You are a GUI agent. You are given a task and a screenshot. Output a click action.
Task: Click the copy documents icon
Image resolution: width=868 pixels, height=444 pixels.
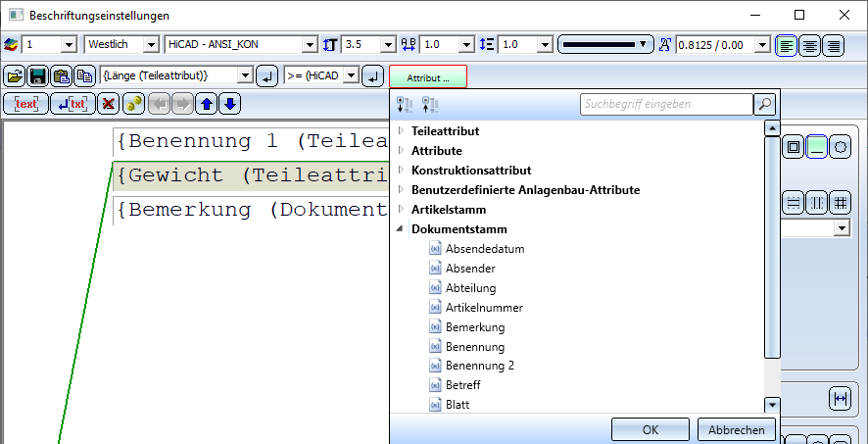[x=84, y=76]
